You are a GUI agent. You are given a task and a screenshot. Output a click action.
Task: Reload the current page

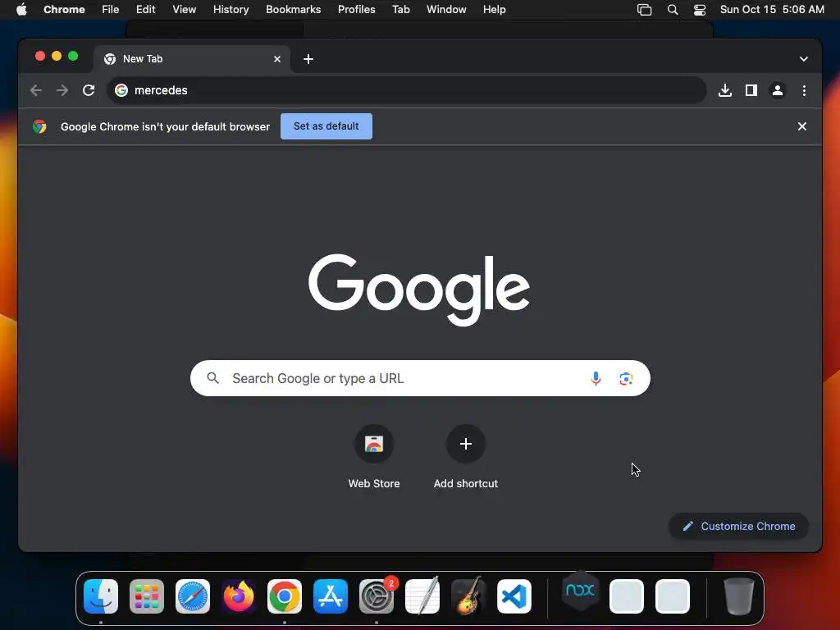coord(89,90)
